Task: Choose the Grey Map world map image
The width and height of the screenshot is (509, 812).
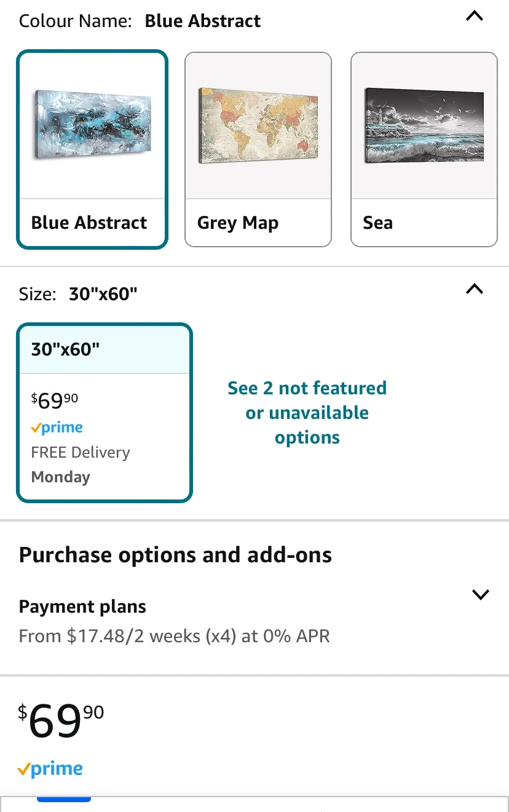Action: [x=258, y=125]
